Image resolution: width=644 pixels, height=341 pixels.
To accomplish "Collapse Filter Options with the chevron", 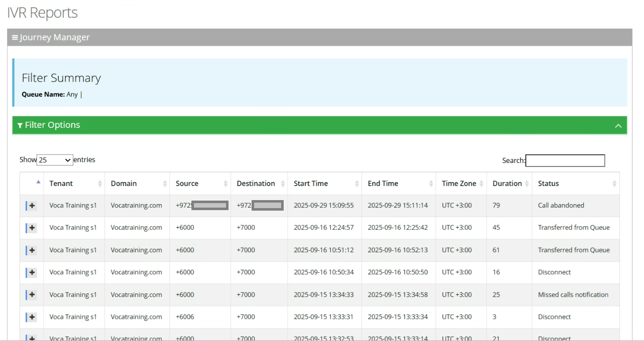I will 618,125.
